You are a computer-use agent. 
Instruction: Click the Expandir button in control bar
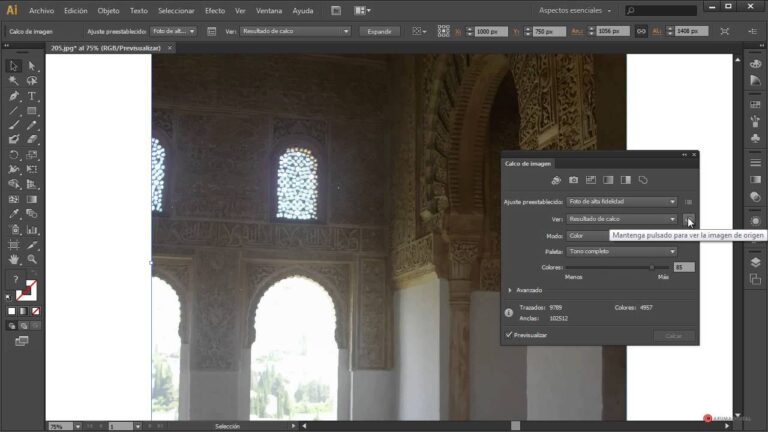pyautogui.click(x=380, y=31)
